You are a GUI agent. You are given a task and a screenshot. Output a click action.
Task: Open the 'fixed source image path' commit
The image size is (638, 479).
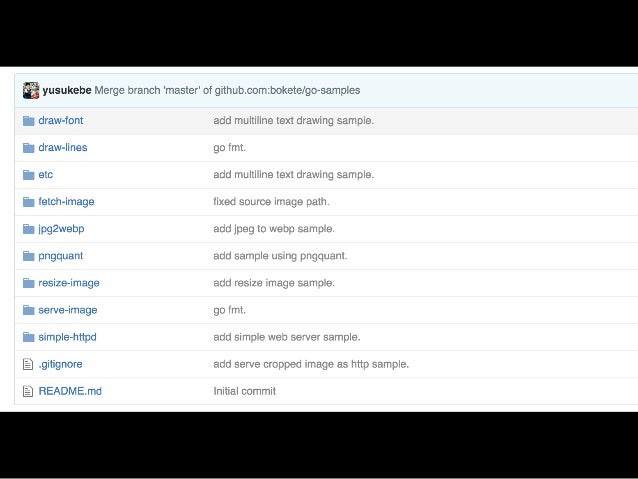click(x=271, y=201)
